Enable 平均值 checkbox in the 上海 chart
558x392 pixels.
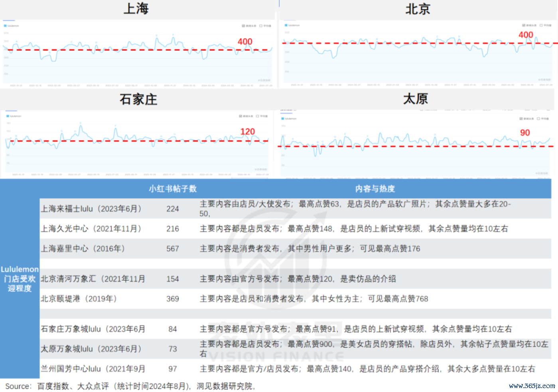click(261, 26)
